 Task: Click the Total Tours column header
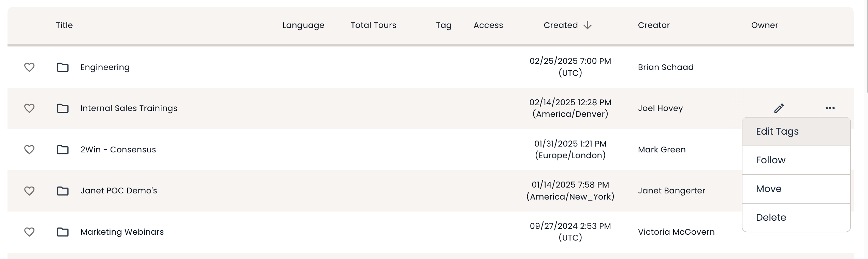pos(373,25)
